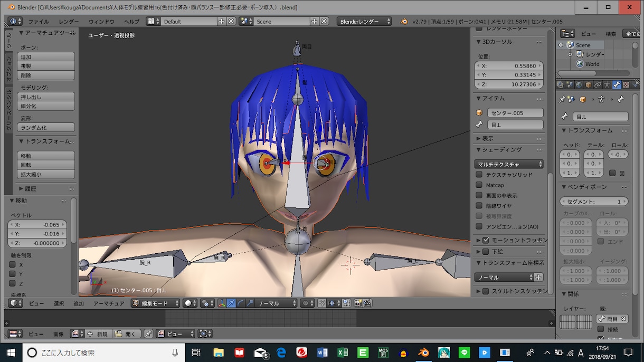Open the texture properties checker tab
Image resolution: width=644 pixels, height=362 pixels.
[x=626, y=84]
